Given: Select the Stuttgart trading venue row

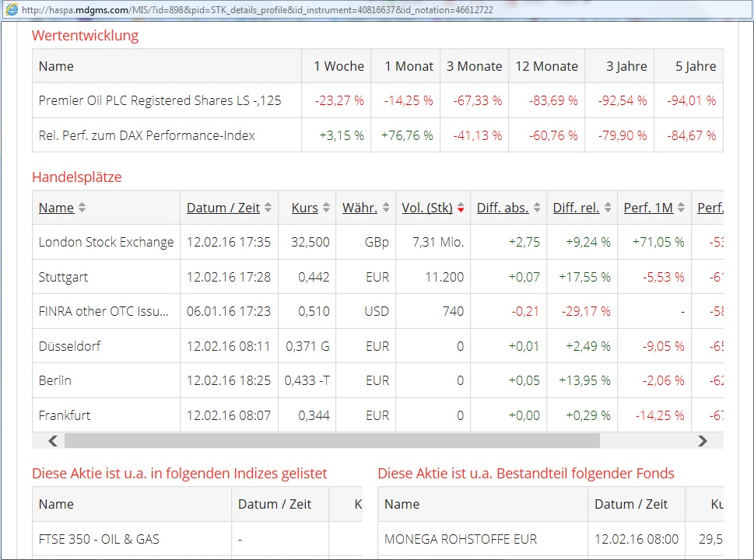Looking at the screenshot, I should (66, 277).
